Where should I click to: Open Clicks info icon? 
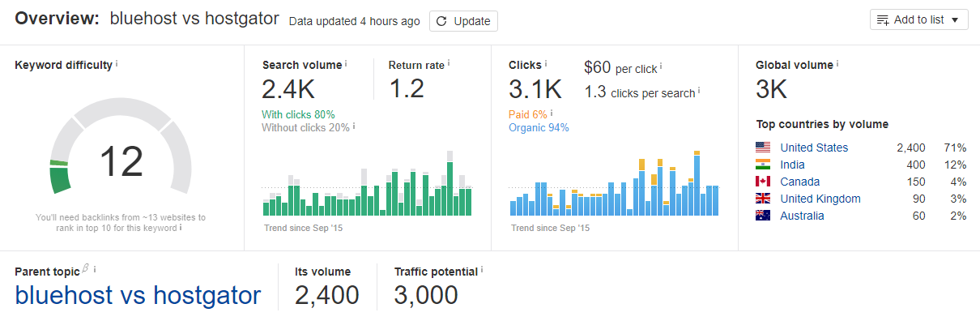coord(546,63)
